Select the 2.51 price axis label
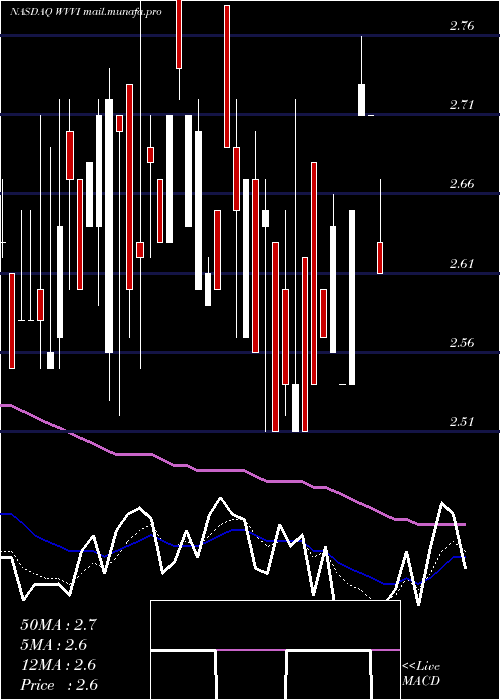Screen dimensions: 500x700 [462, 422]
